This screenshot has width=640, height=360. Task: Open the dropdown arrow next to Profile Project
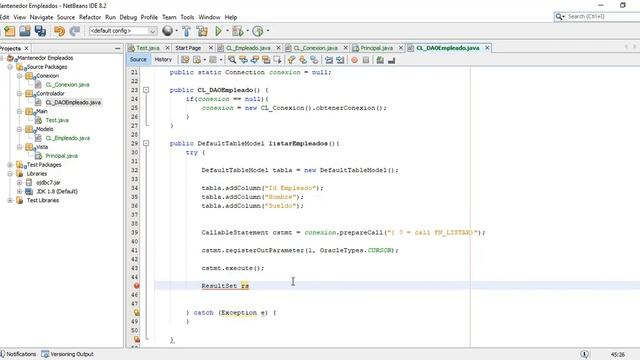tap(268, 31)
